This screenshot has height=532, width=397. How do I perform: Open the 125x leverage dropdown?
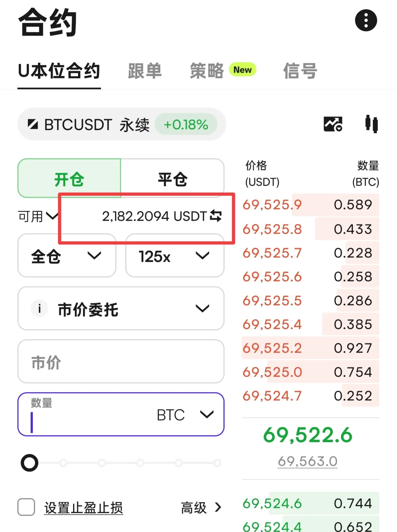pos(175,256)
